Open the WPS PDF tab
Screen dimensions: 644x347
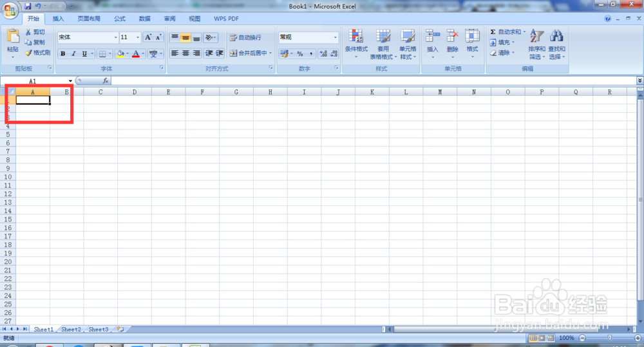pos(226,19)
